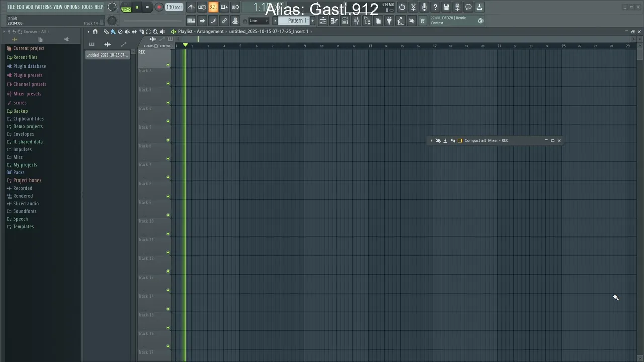The width and height of the screenshot is (644, 362).
Task: Toggle Playlist snap magnet icon
Action: 95,32
